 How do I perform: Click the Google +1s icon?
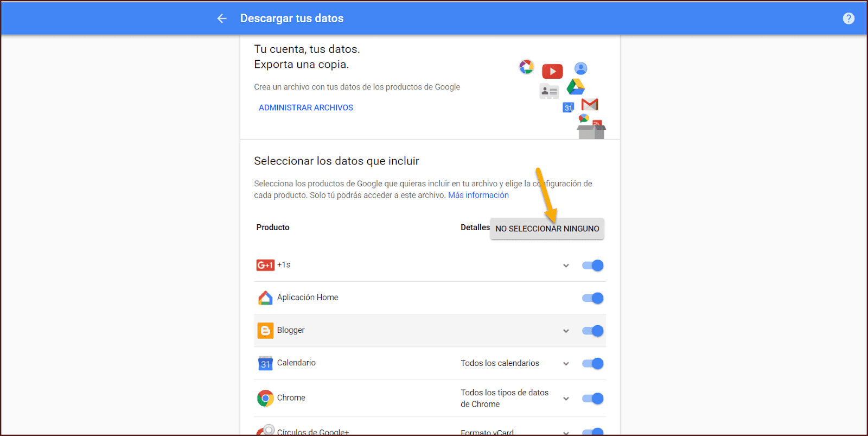(265, 265)
